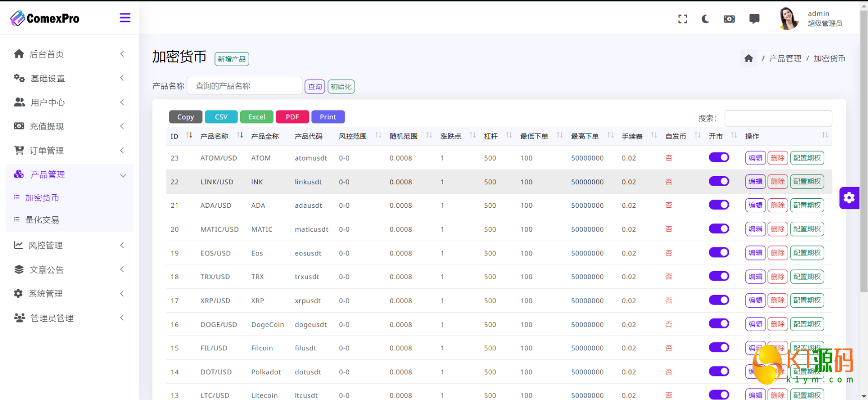Click the home breadcrumb icon

[748, 59]
